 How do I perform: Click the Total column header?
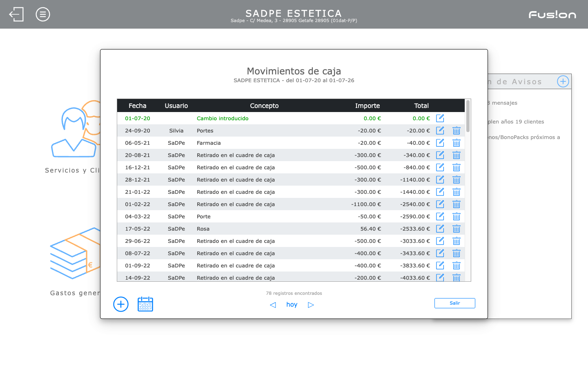[x=421, y=105]
